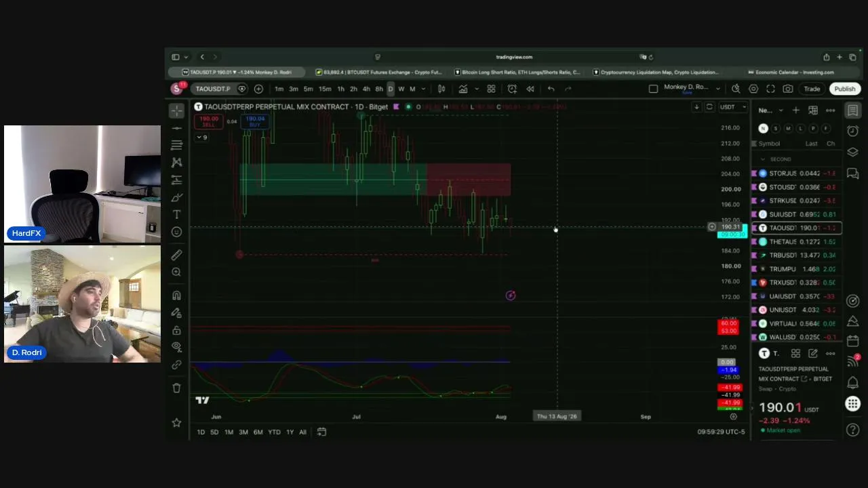Toggle hide all drawings
Screen dimensions: 868x488
[177, 347]
